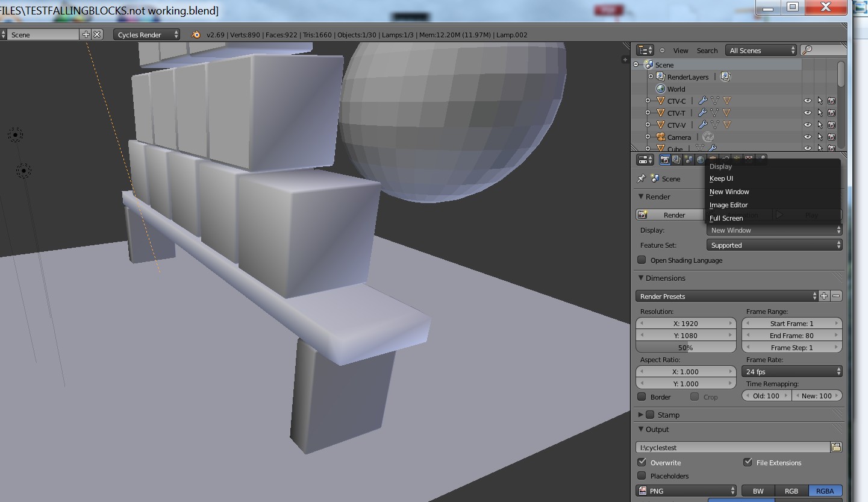This screenshot has width=868, height=502.
Task: Uncheck the File Extensions checkbox
Action: (x=748, y=462)
